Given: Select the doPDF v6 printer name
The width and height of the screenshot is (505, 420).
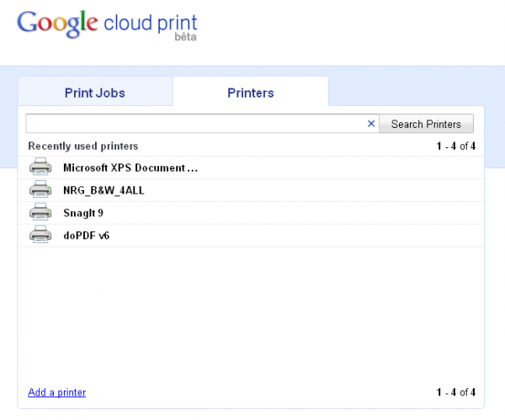Looking at the screenshot, I should [86, 236].
